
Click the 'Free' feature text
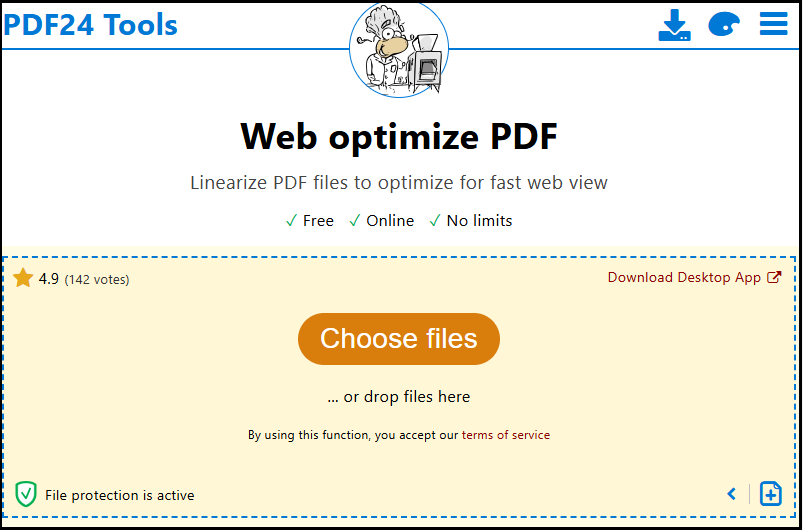pyautogui.click(x=318, y=221)
